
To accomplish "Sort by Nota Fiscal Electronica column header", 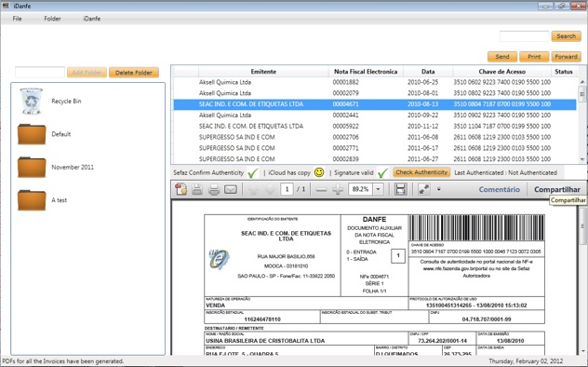I will pos(366,72).
